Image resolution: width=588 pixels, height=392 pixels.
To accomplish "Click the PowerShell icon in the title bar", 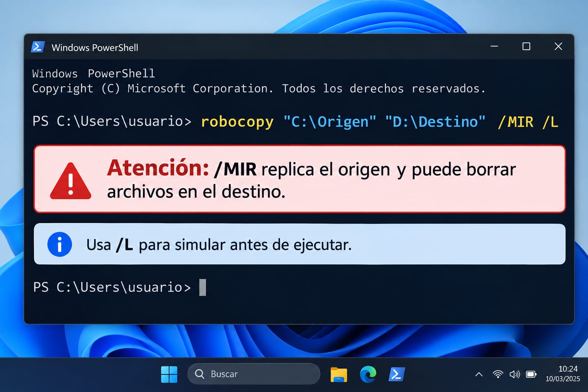I will 38,47.
